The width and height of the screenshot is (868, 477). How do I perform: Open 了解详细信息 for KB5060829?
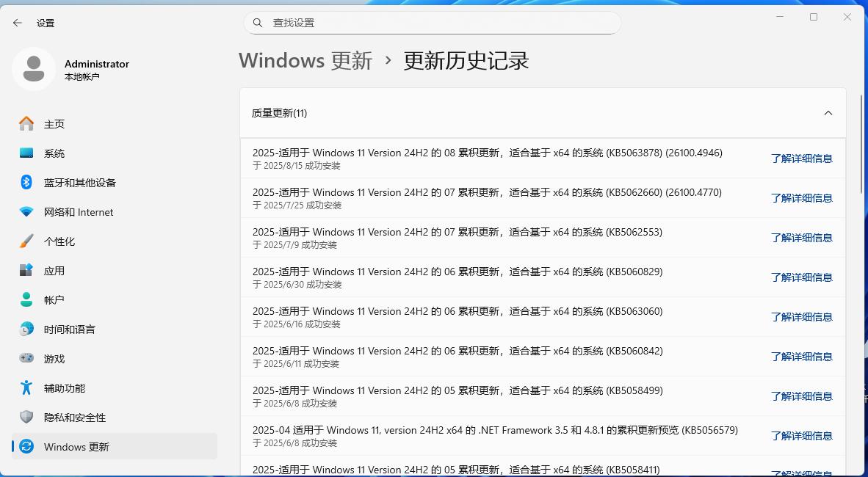pos(802,277)
